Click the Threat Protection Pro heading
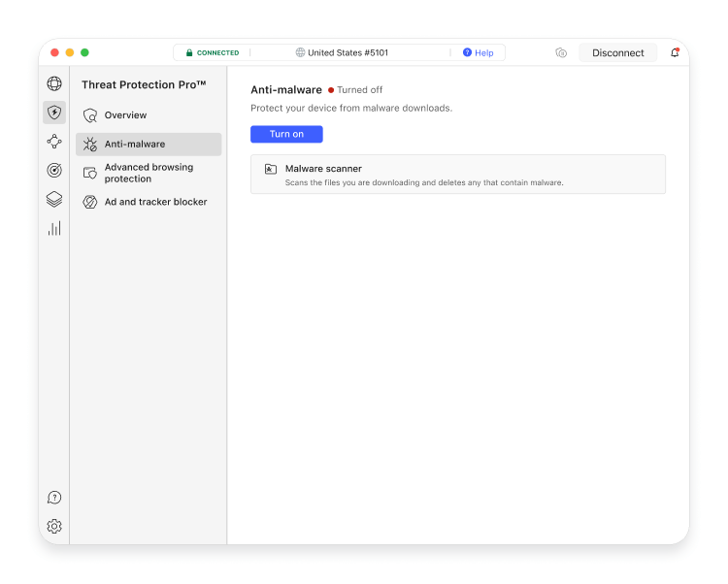This screenshot has width=728, height=584. pyautogui.click(x=144, y=84)
